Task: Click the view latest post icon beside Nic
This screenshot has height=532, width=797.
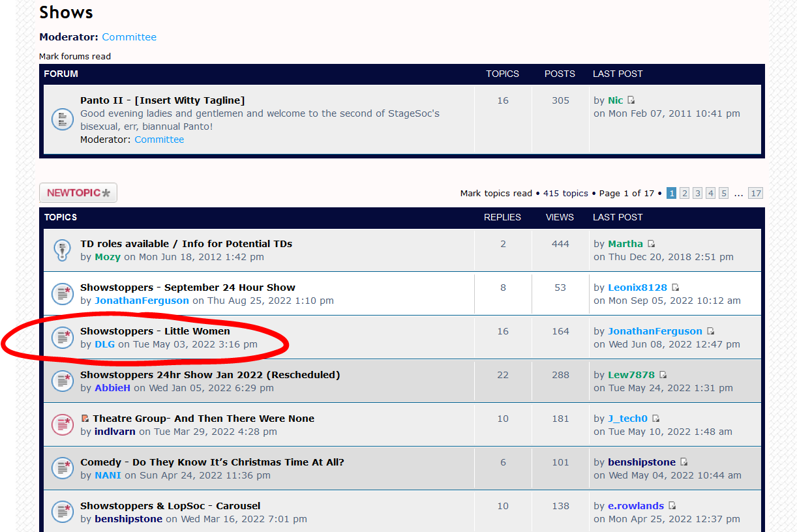Action: click(631, 100)
